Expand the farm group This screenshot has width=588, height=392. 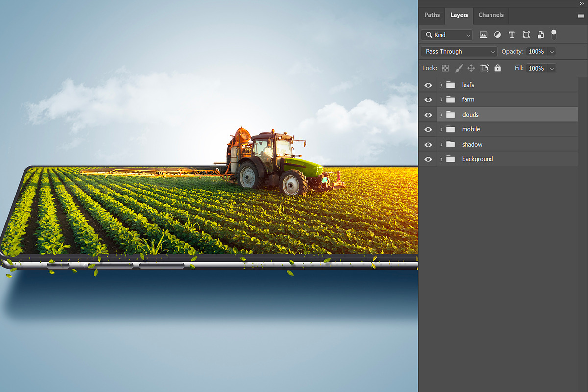click(x=441, y=99)
